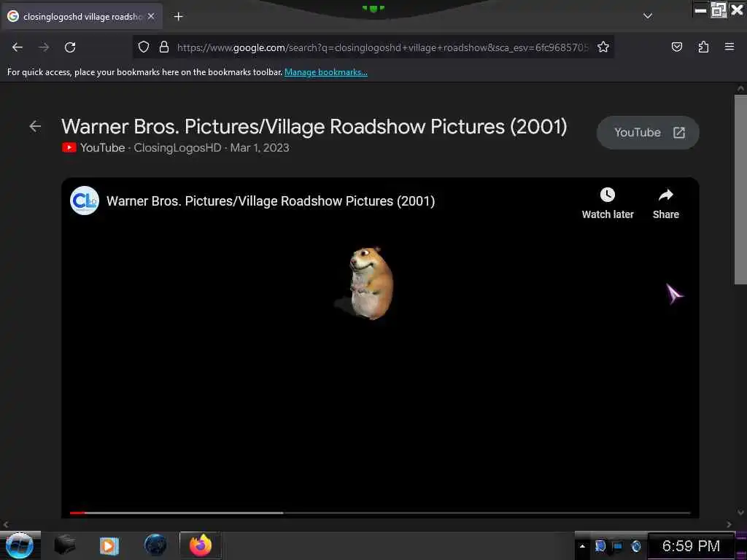Go back using the browser back arrow

(18, 47)
